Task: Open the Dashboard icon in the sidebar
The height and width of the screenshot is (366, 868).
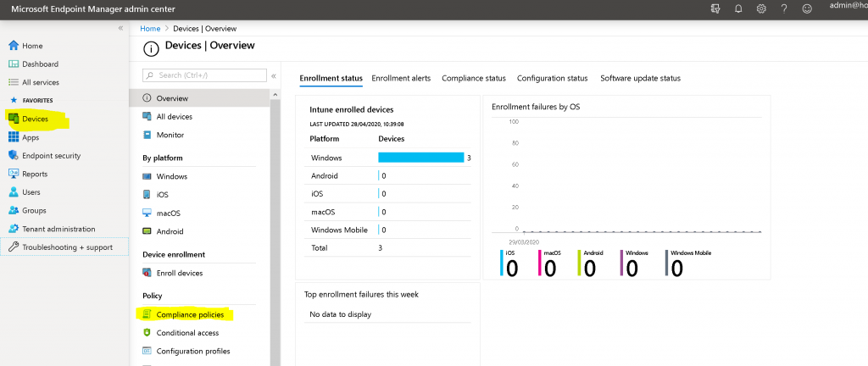Action: pyautogui.click(x=14, y=64)
